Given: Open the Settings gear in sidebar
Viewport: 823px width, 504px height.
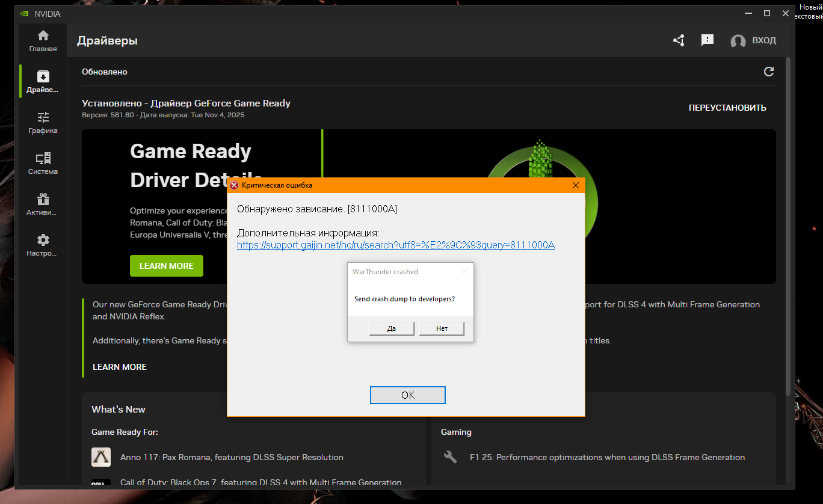Looking at the screenshot, I should (43, 245).
